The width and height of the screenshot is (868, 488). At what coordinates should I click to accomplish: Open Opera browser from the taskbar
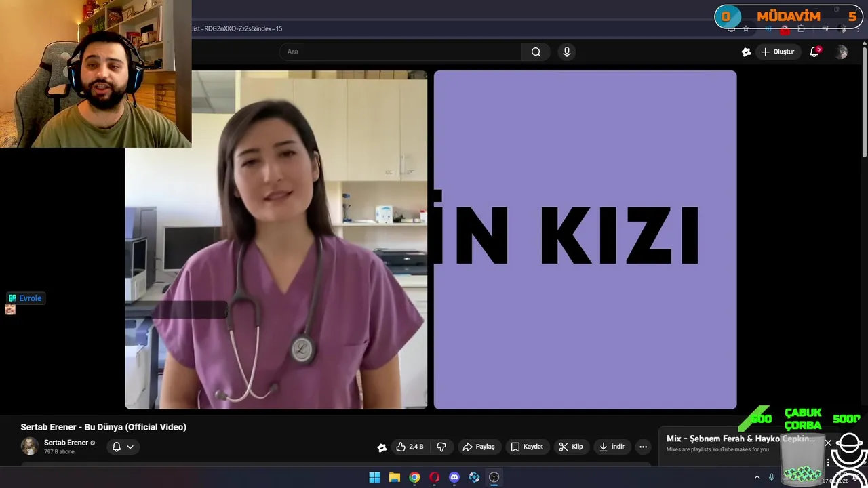point(434,477)
